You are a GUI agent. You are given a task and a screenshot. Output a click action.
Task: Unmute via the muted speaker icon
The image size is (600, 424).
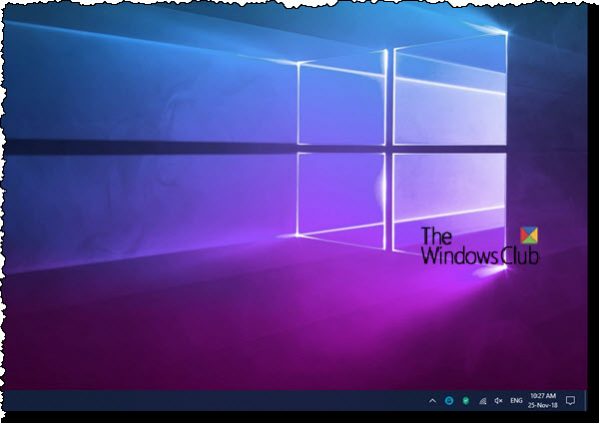tap(499, 401)
